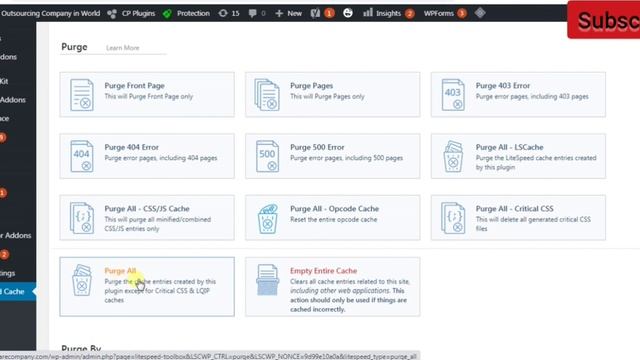Image resolution: width=640 pixels, height=360 pixels.
Task: Click the Opcode Cache trash icon
Action: pyautogui.click(x=267, y=219)
